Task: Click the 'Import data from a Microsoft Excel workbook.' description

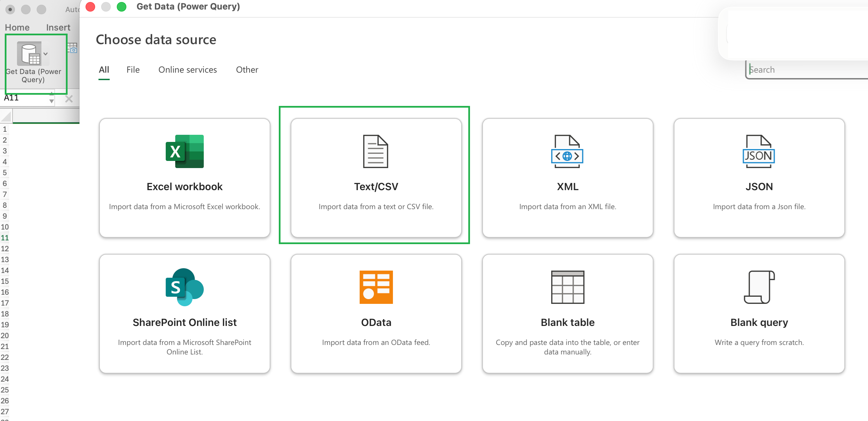Action: (x=185, y=206)
